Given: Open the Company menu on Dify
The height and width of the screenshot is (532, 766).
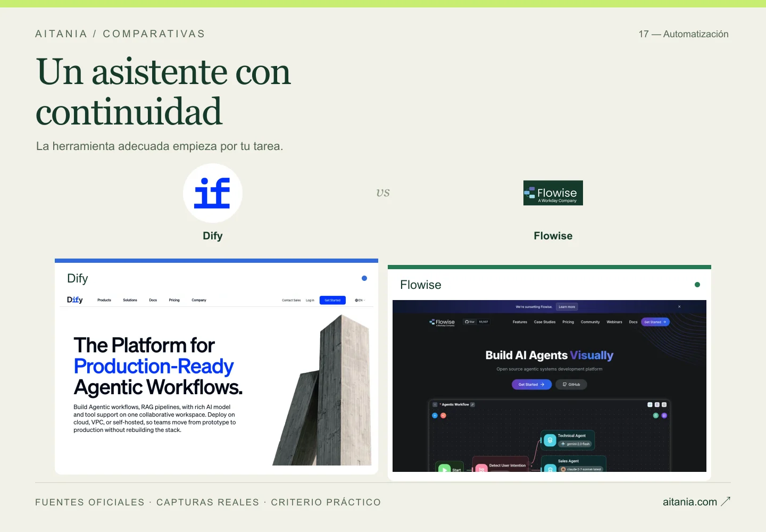Looking at the screenshot, I should [x=199, y=300].
